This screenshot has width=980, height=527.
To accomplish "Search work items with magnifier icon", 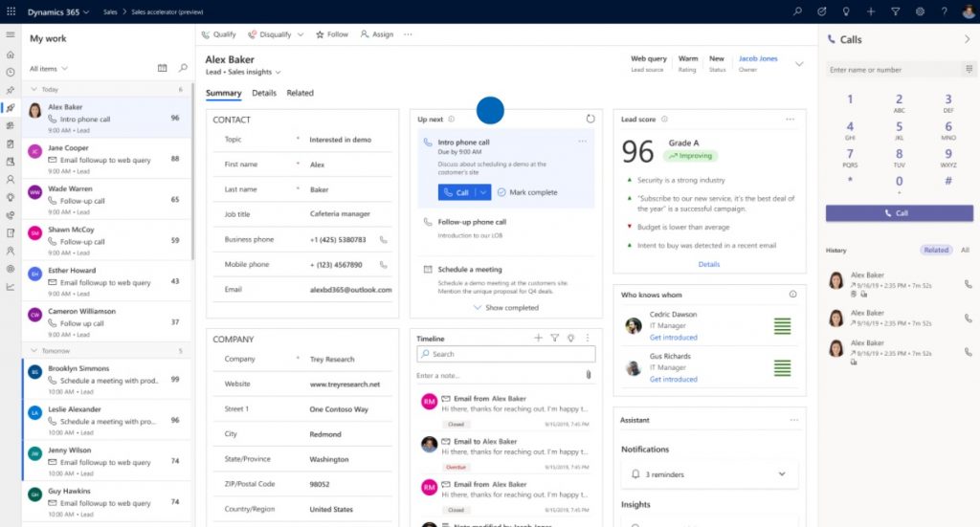I will (x=183, y=68).
